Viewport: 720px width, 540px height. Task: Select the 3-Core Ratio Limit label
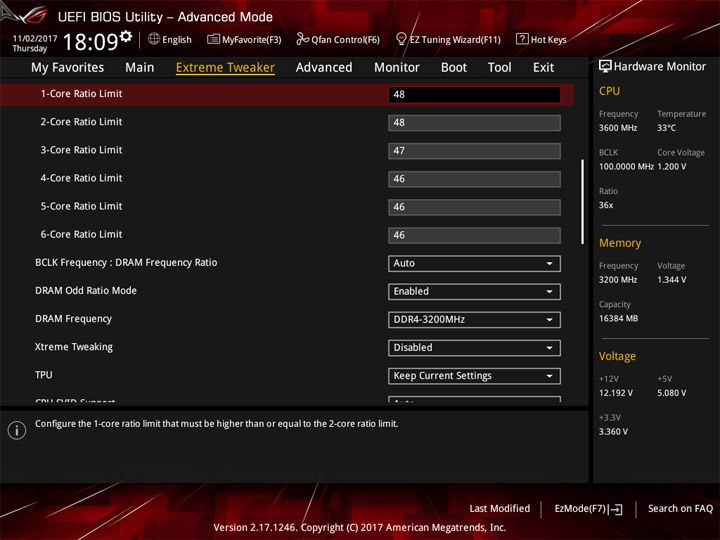pos(81,150)
